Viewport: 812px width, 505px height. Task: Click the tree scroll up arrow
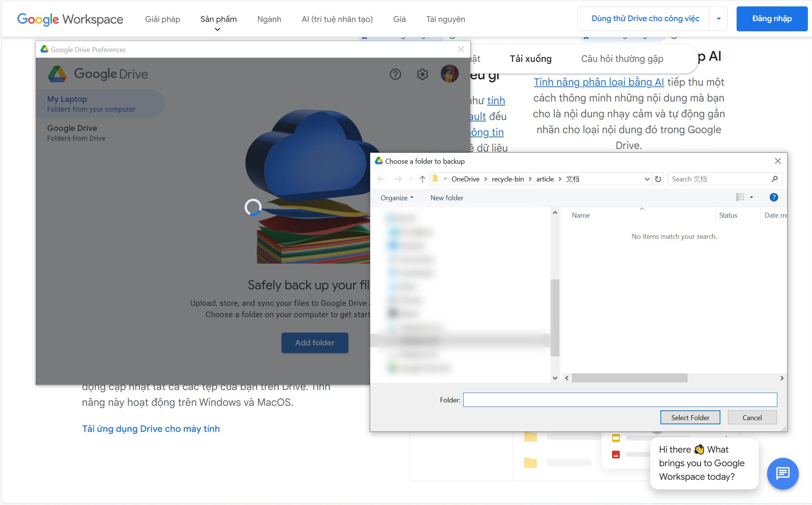point(555,213)
